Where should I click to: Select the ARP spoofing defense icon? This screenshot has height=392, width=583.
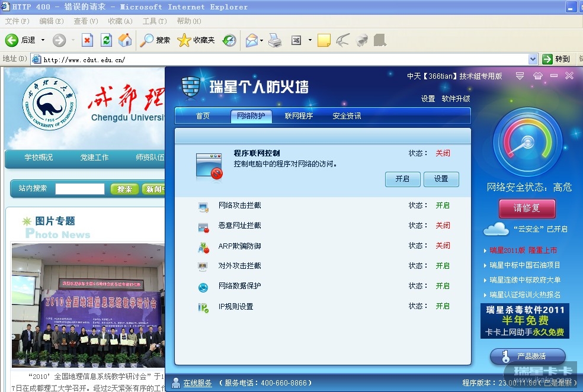pos(203,248)
